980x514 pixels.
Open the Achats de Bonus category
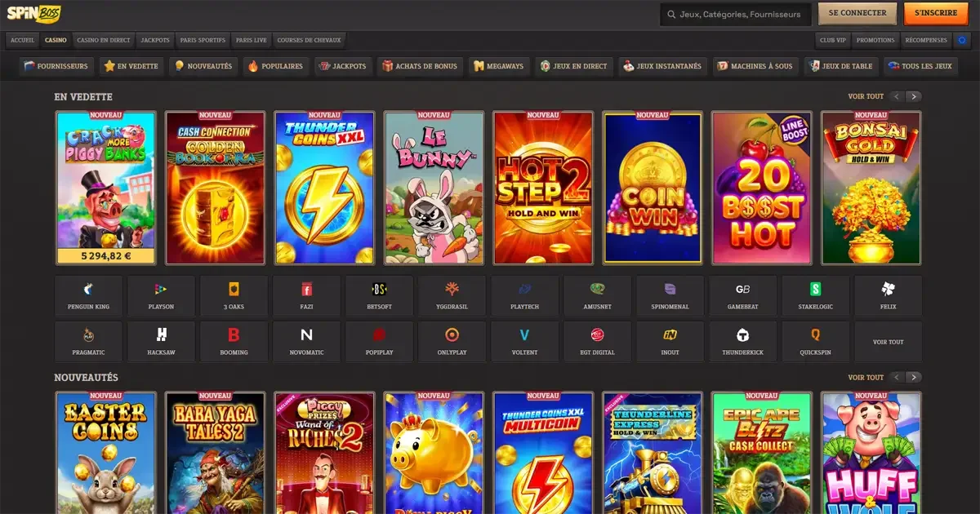420,66
